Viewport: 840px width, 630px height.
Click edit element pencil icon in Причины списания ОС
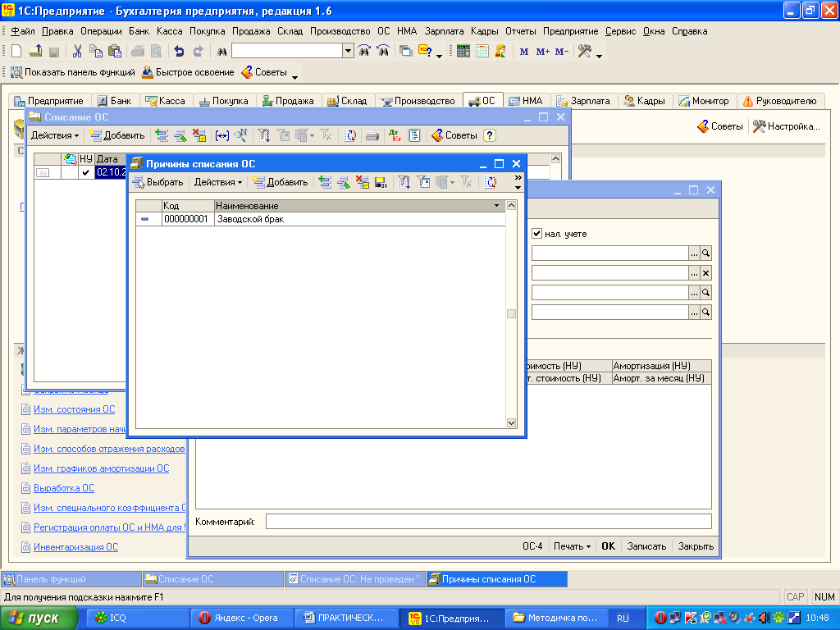[344, 182]
